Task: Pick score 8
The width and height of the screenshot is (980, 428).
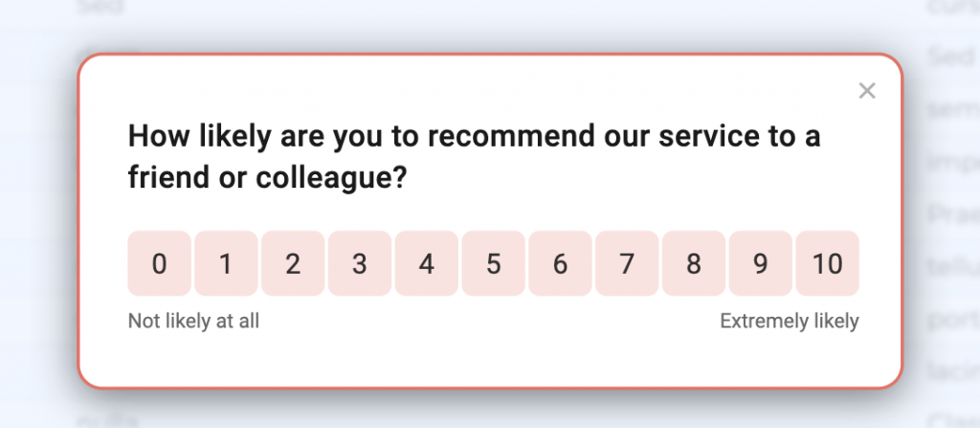Action: point(694,263)
